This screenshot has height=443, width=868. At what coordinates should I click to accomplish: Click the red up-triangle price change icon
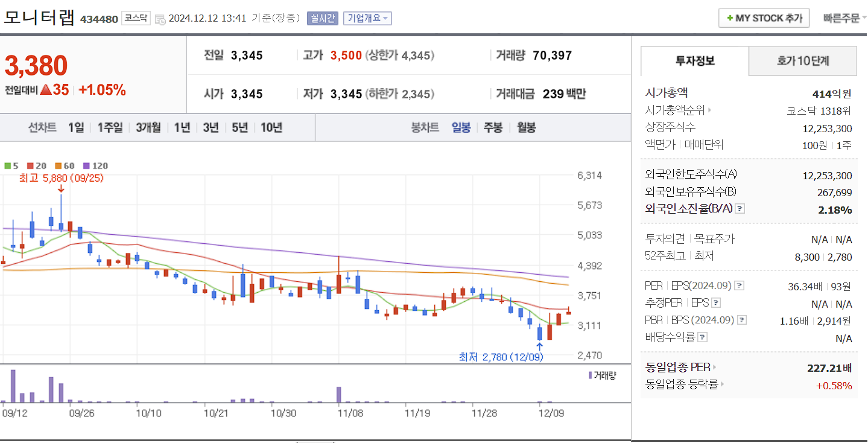tap(45, 91)
